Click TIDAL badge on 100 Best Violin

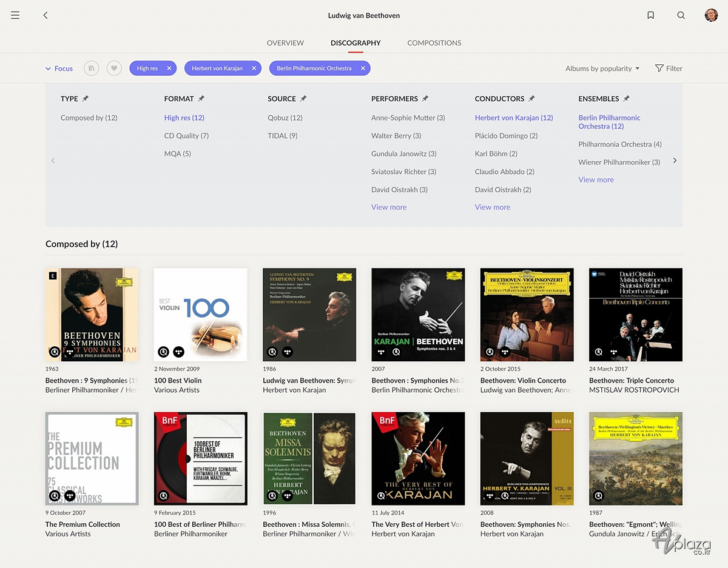click(178, 352)
